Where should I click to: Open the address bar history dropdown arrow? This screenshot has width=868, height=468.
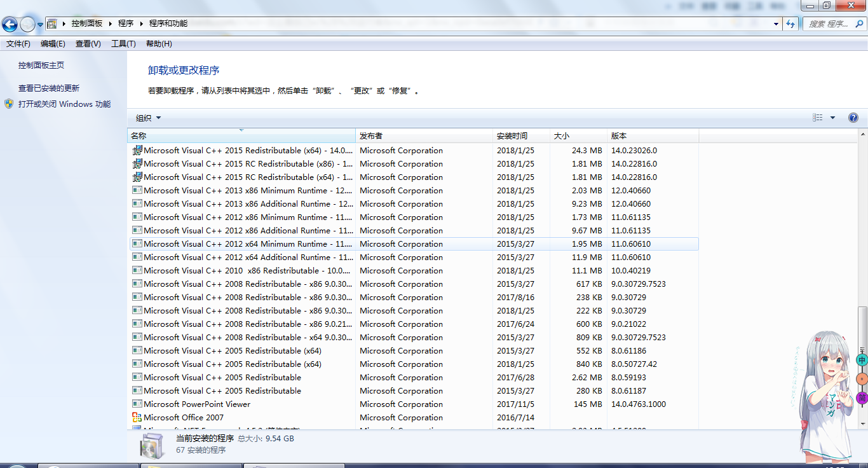[x=776, y=24]
